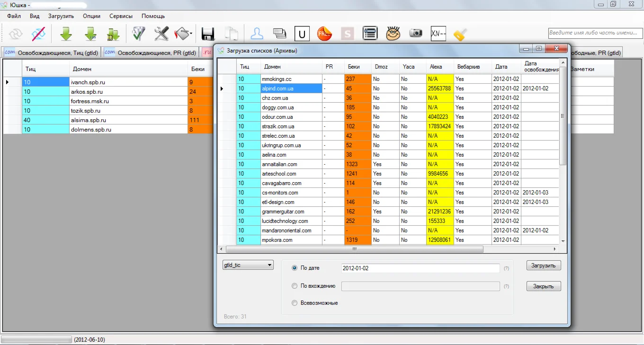644x345 pixels.
Task: Click the orange FREE badge icon
Action: pyautogui.click(x=324, y=34)
